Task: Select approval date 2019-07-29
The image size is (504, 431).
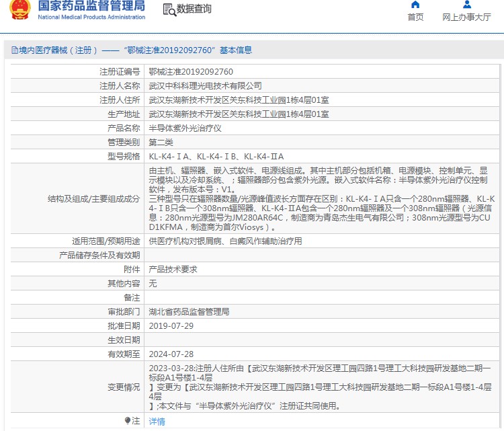Action: [171, 326]
